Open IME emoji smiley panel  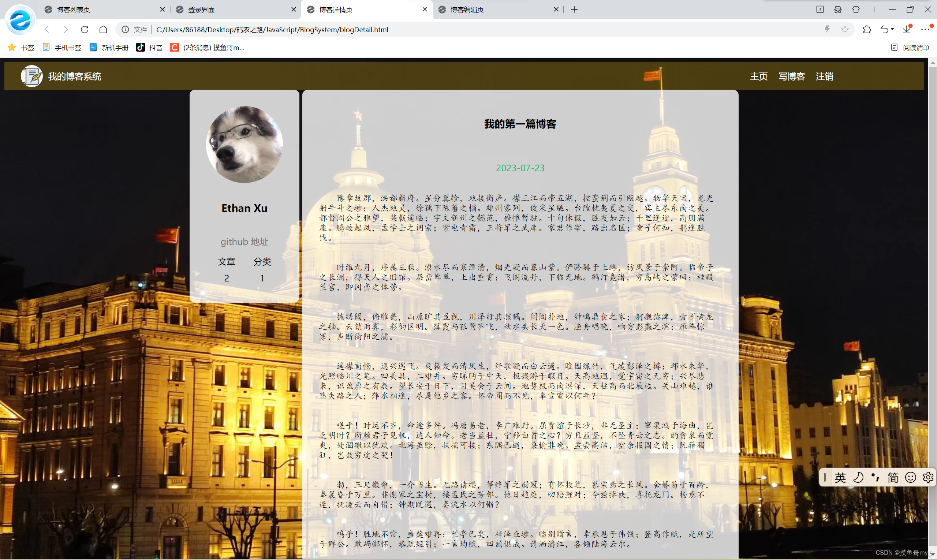coord(911,478)
